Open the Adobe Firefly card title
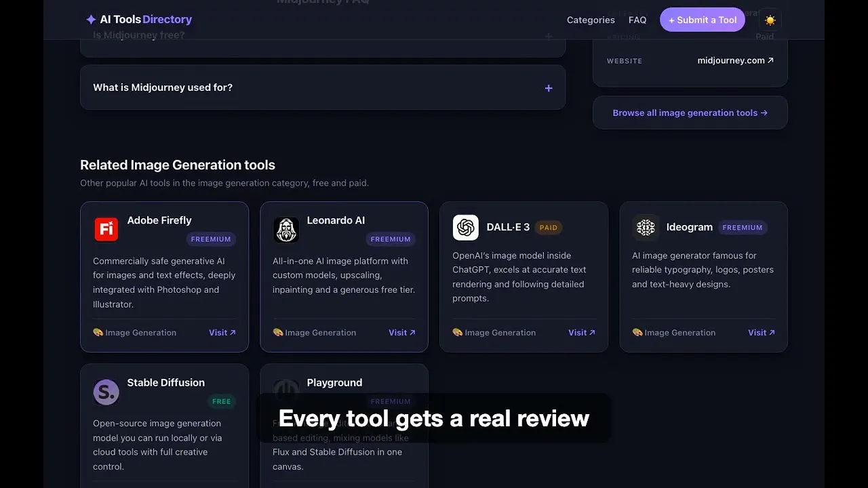 159,220
